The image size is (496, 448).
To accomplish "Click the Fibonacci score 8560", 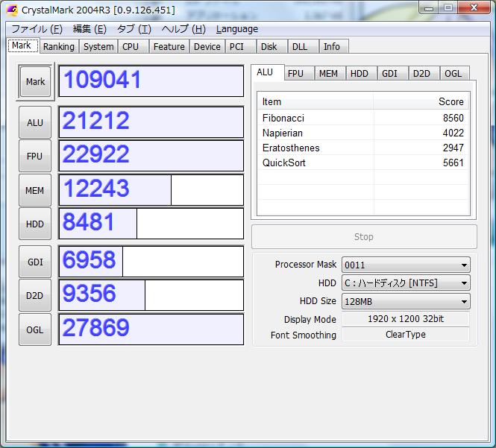I will 453,118.
